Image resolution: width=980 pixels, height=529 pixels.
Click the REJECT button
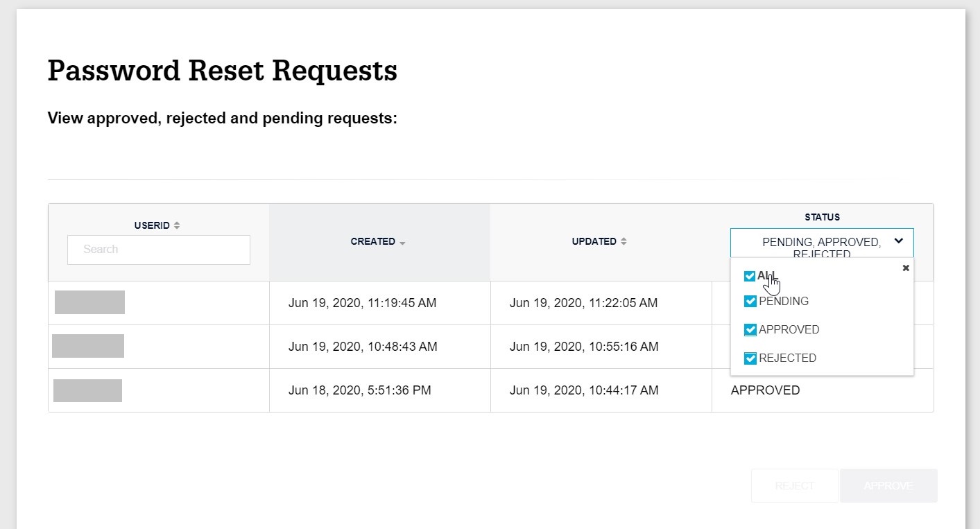coord(794,485)
